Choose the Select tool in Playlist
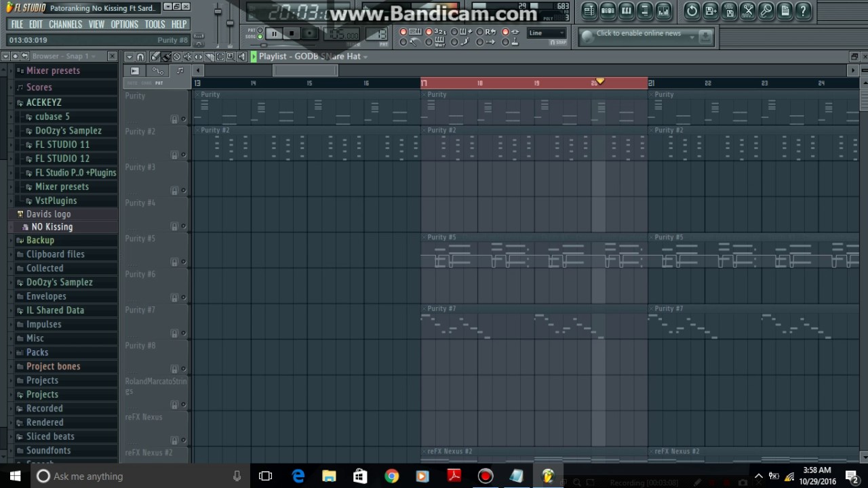 [220, 56]
